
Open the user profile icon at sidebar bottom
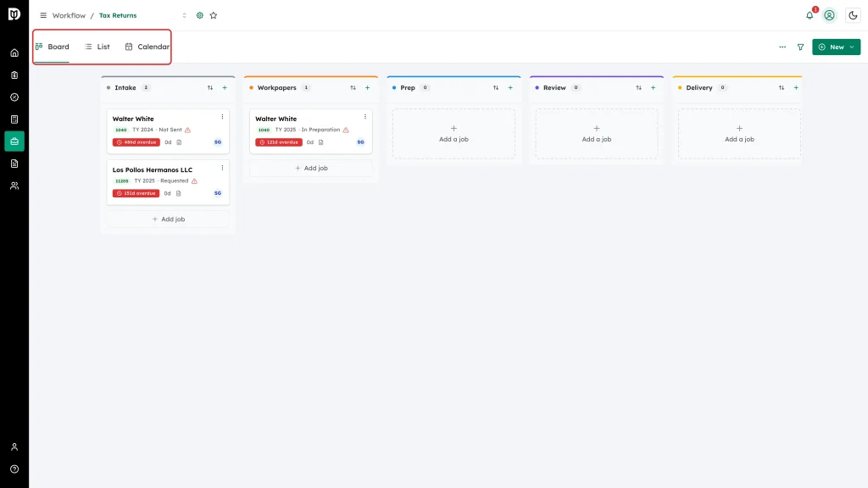pos(14,447)
